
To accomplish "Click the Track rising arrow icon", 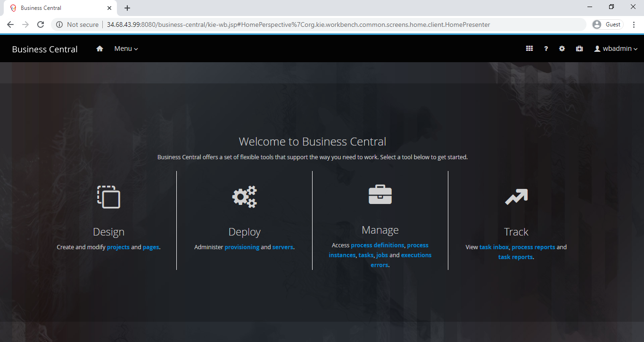I will click(x=516, y=197).
